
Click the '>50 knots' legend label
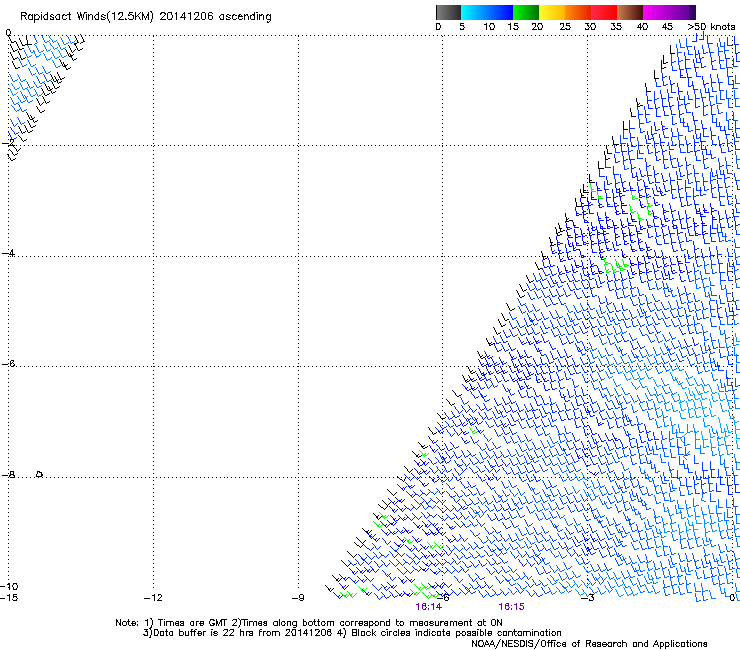tap(711, 27)
